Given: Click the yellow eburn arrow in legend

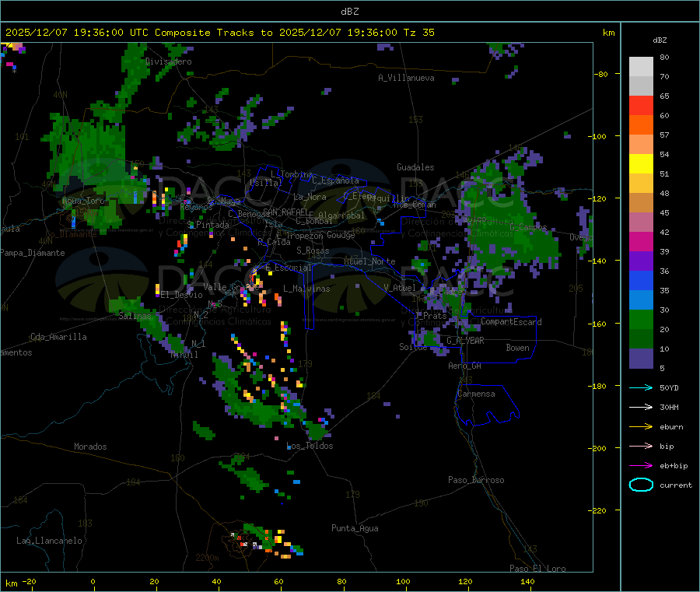Looking at the screenshot, I should [641, 427].
